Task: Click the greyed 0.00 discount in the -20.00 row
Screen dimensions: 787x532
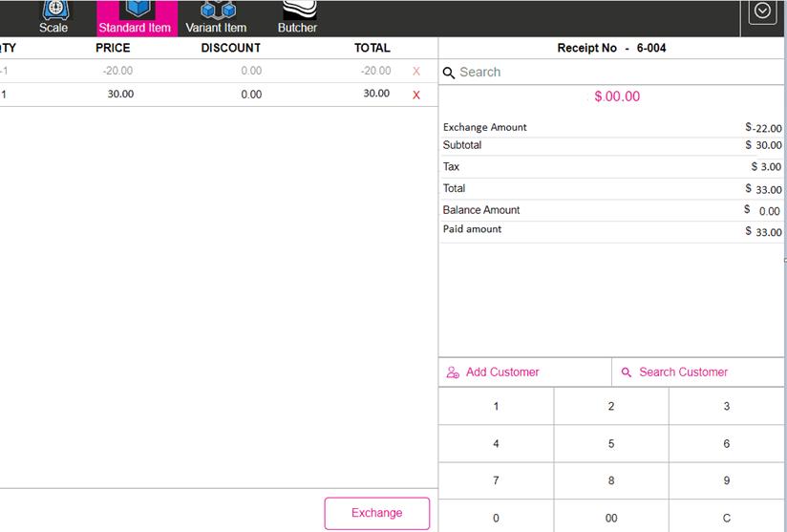Action: coord(251,71)
